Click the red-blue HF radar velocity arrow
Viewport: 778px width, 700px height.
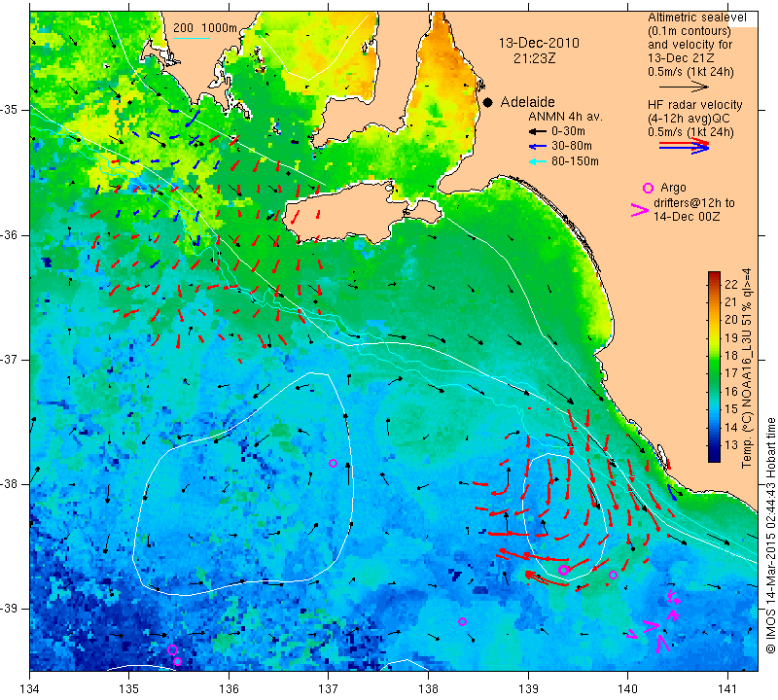684,146
